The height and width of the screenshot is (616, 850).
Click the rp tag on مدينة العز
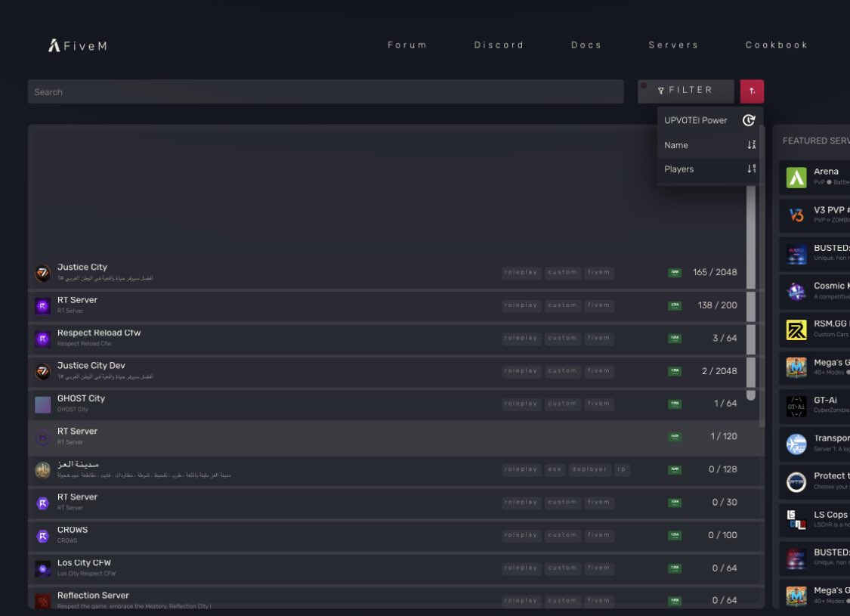coord(622,469)
